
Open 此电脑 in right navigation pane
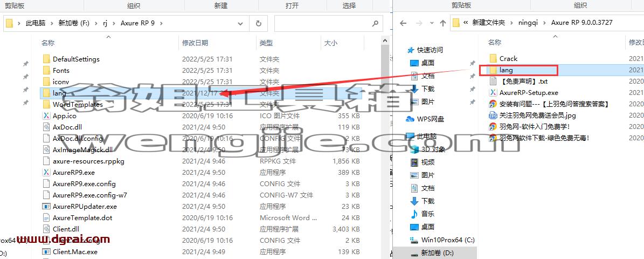tap(426, 136)
